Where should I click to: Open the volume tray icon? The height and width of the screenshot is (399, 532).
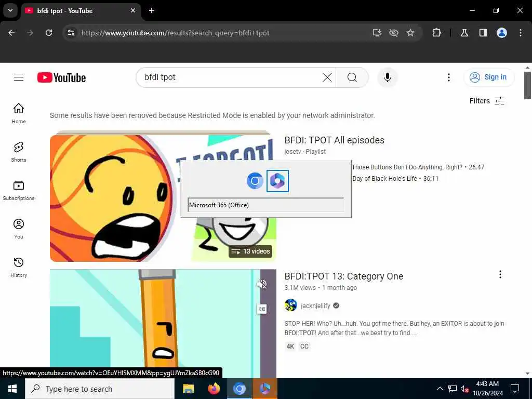[x=464, y=389]
